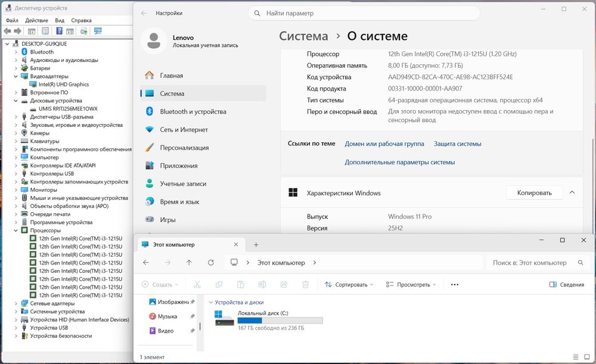Click the Settings back arrow
Viewport: 596px width, 364px height.
(144, 13)
